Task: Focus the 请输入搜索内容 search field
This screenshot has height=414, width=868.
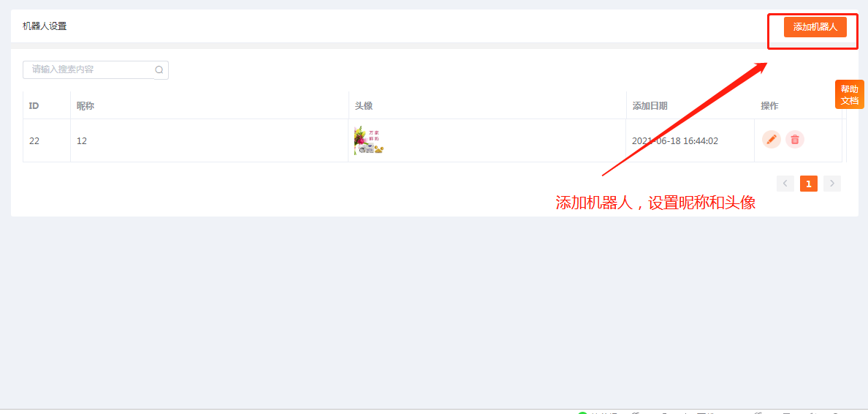Action: click(x=88, y=69)
